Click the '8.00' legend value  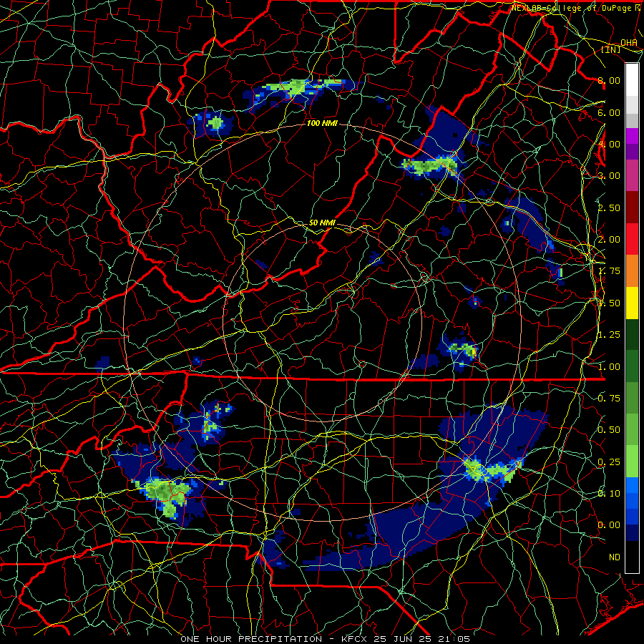(609, 80)
